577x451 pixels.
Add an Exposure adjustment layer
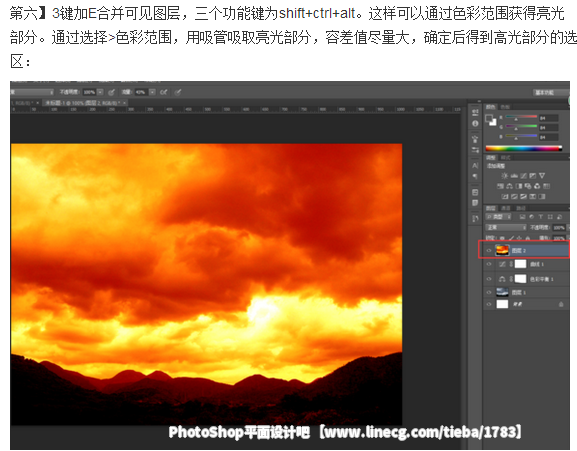click(532, 176)
